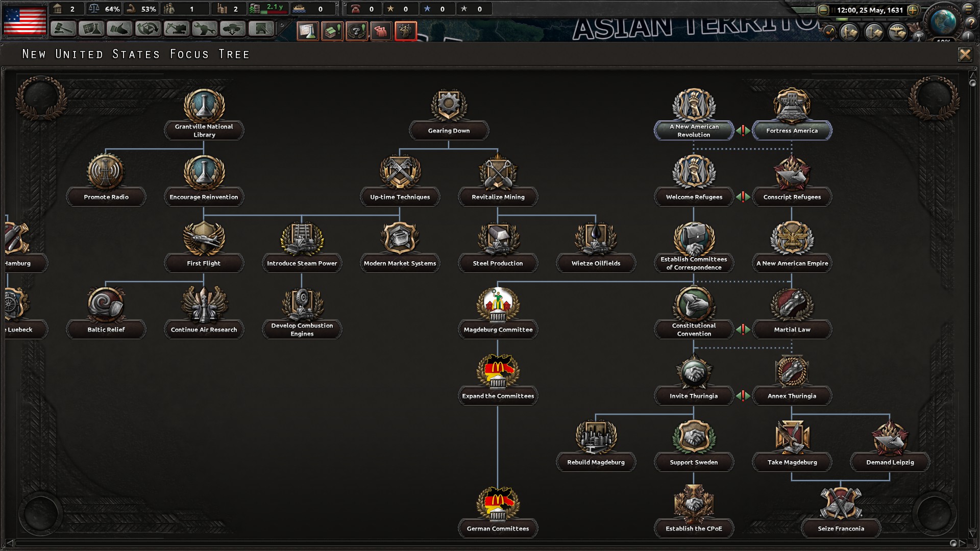Image resolution: width=980 pixels, height=551 pixels.
Task: Click the Conscript Refugees focus label
Action: click(x=792, y=197)
